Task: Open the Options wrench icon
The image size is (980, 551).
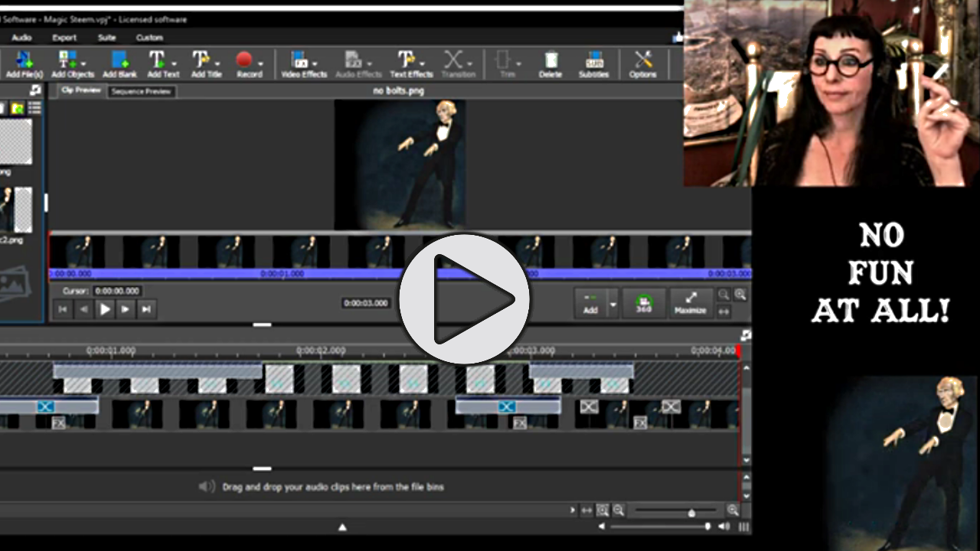Action: 642,64
